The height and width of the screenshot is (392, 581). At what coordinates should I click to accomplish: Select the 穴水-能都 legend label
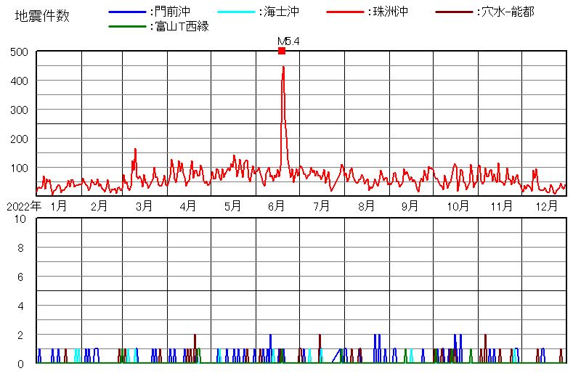pos(508,12)
